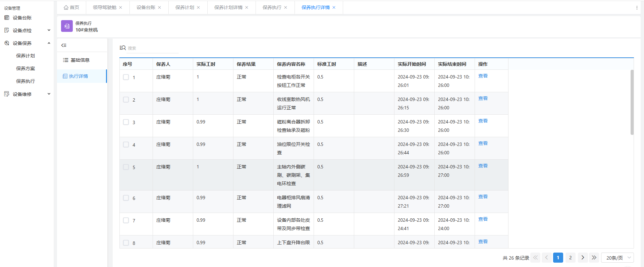644x267 pixels.
Task: Click page 1 button in pagination
Action: coord(558,258)
